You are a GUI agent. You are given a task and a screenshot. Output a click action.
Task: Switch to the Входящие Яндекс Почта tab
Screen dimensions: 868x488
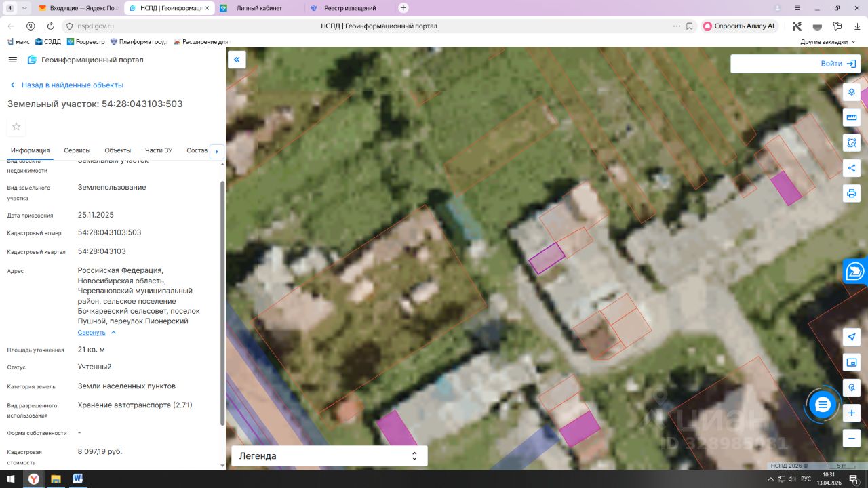[x=79, y=8]
